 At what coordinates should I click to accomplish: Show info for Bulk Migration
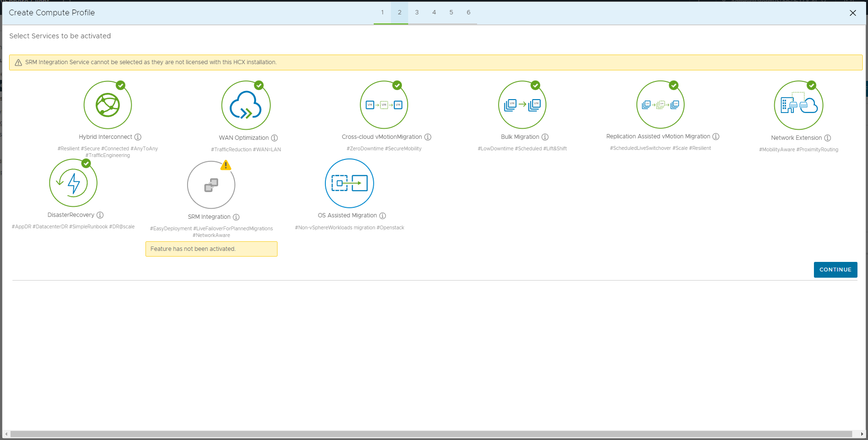(545, 137)
